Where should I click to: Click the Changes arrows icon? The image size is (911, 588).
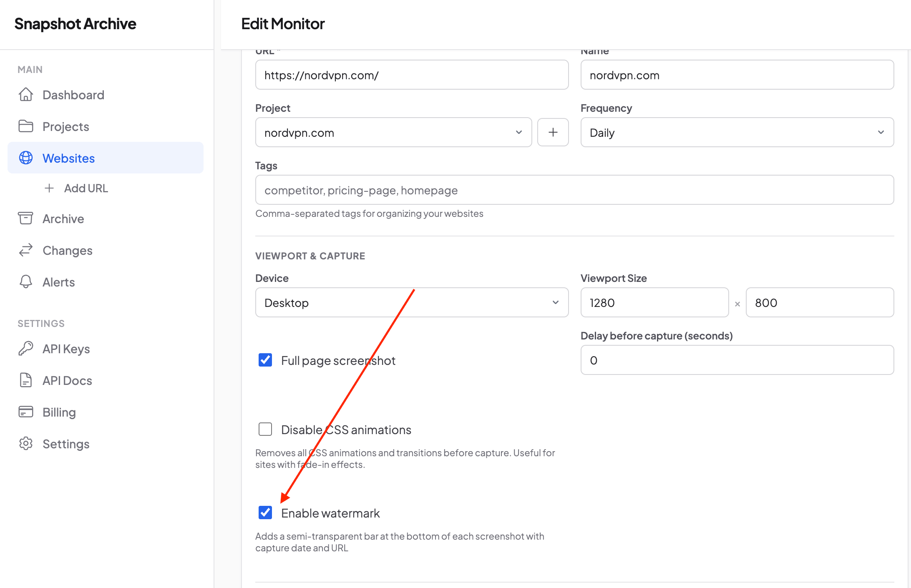coord(26,250)
